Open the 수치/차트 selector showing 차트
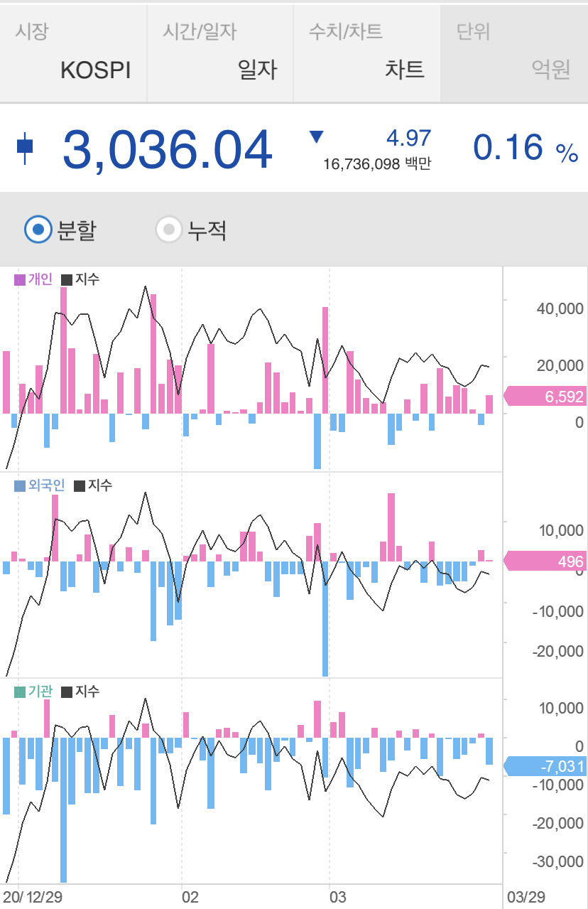588x909 pixels. tap(366, 53)
